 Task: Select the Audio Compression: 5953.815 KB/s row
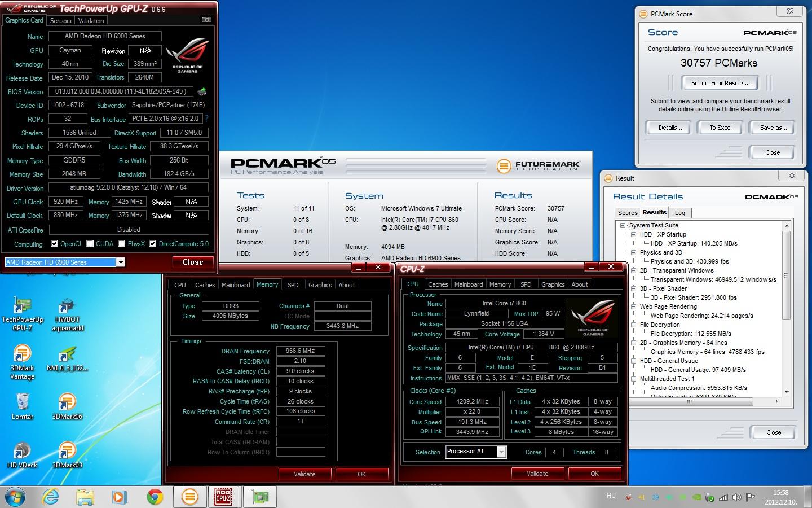(x=699, y=388)
